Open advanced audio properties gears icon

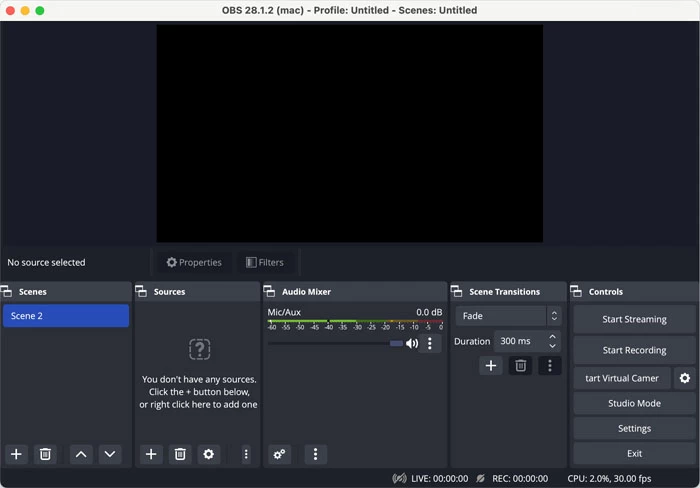point(279,454)
